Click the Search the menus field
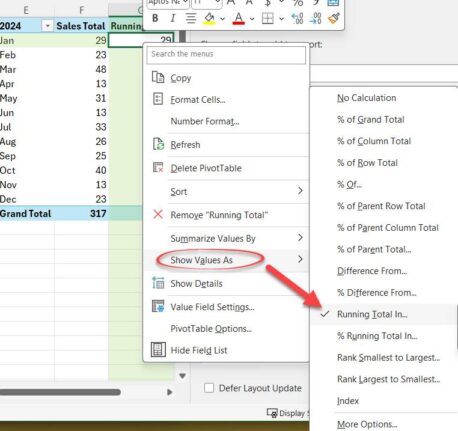 point(226,54)
